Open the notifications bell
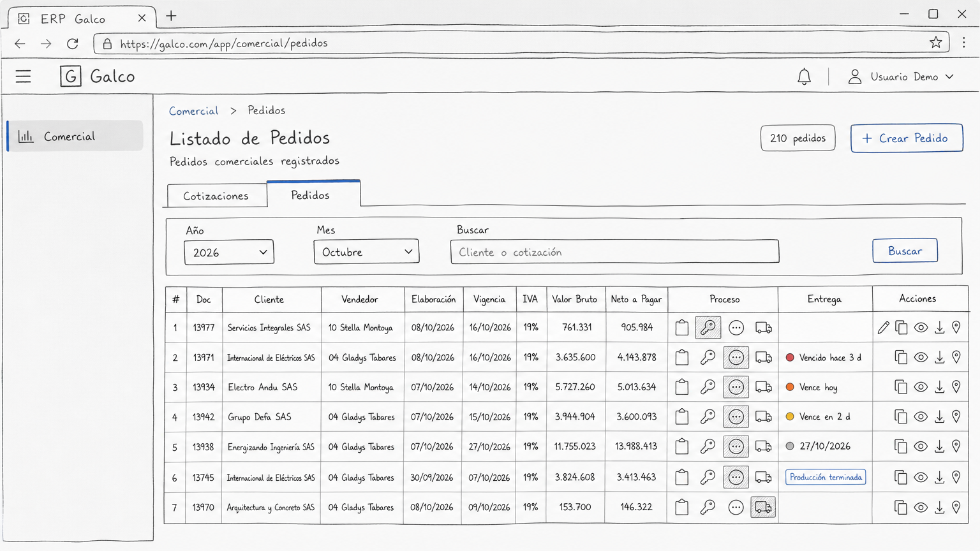The width and height of the screenshot is (980, 551). pyautogui.click(x=804, y=77)
